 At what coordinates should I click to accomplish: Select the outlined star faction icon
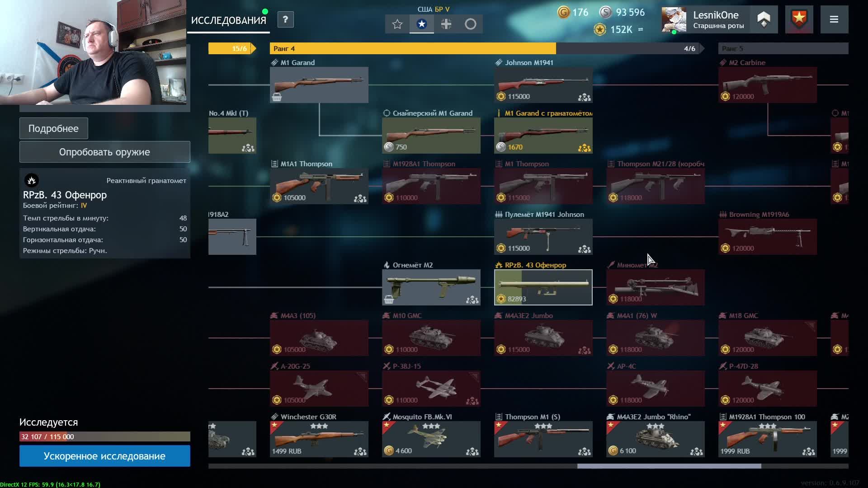point(397,24)
